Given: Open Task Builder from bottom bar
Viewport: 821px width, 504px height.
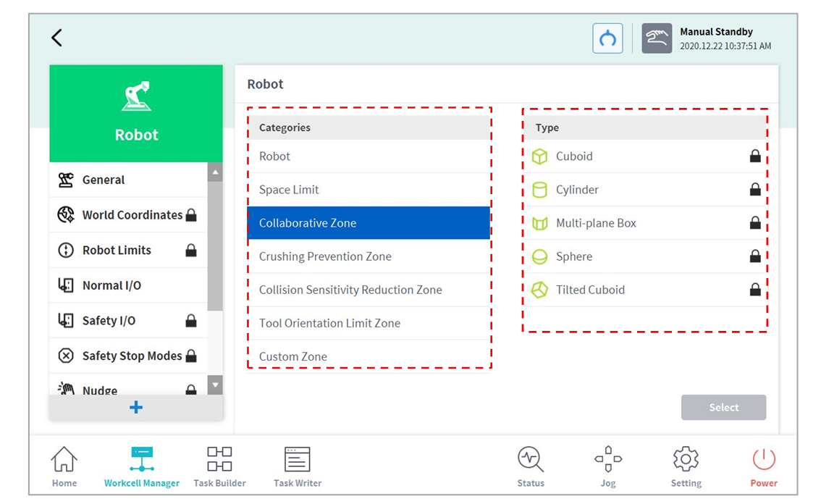Looking at the screenshot, I should (219, 466).
